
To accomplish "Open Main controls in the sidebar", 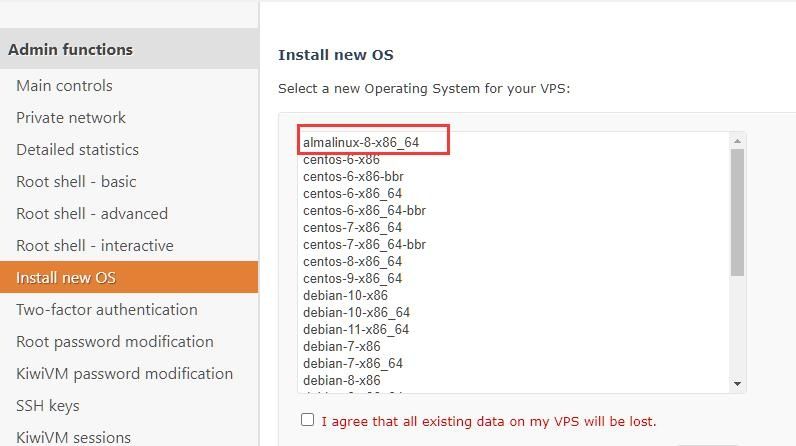I will click(x=64, y=86).
